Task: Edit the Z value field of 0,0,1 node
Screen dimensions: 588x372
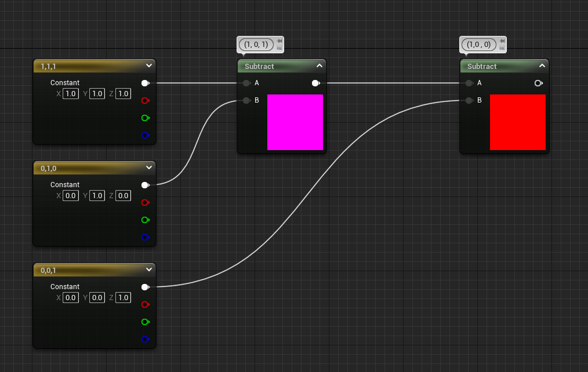Action: click(x=123, y=298)
